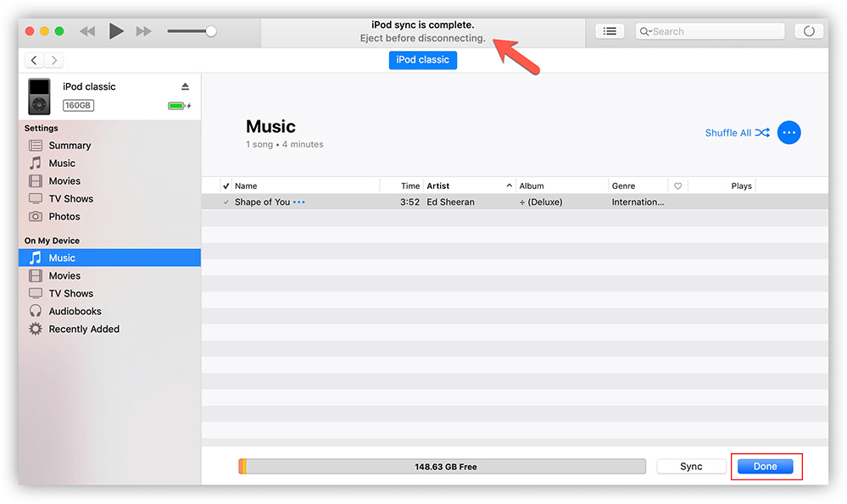Toggle Artist column sort order arrow
Screen dimensions: 847x504
(509, 186)
